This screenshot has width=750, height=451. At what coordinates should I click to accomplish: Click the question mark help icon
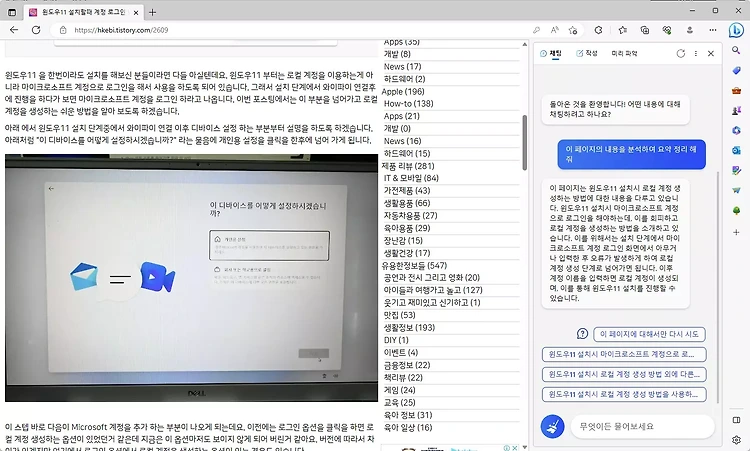(582, 334)
